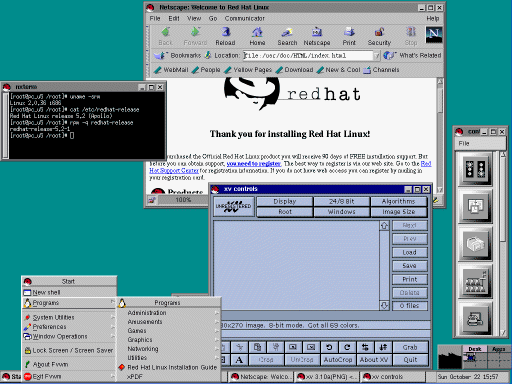Viewport: 512px width, 384px height.
Task: Open the runlevel traffic-lights icon in control panel
Action: tap(475, 169)
